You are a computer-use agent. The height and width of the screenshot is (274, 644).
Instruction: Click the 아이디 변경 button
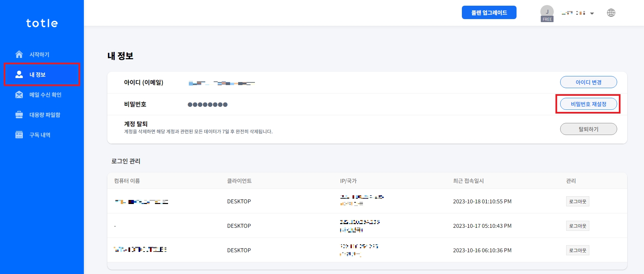[588, 82]
